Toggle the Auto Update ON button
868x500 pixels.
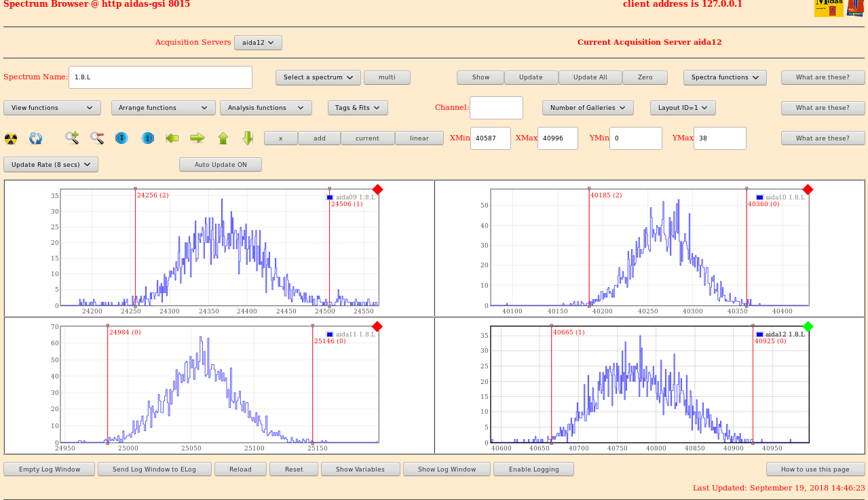(x=221, y=165)
